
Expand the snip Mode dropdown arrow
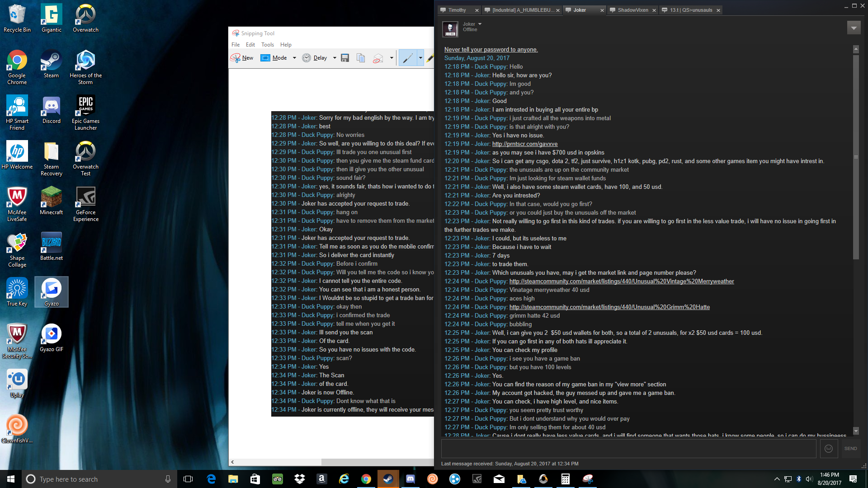click(x=294, y=58)
